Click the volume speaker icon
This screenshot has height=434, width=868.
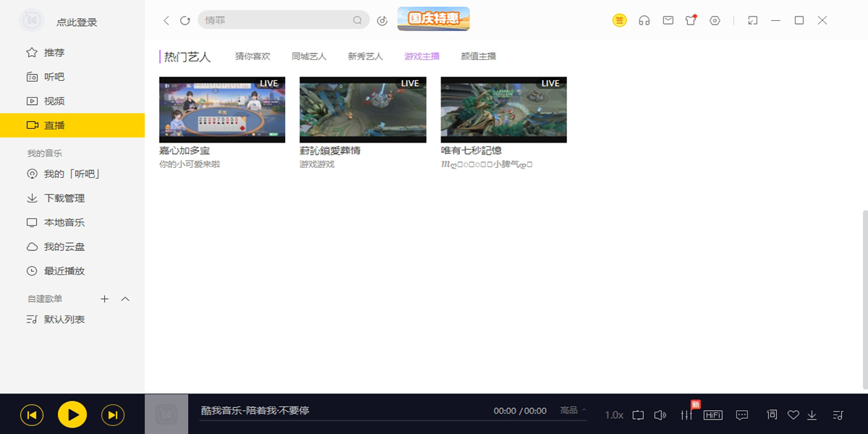(x=660, y=415)
